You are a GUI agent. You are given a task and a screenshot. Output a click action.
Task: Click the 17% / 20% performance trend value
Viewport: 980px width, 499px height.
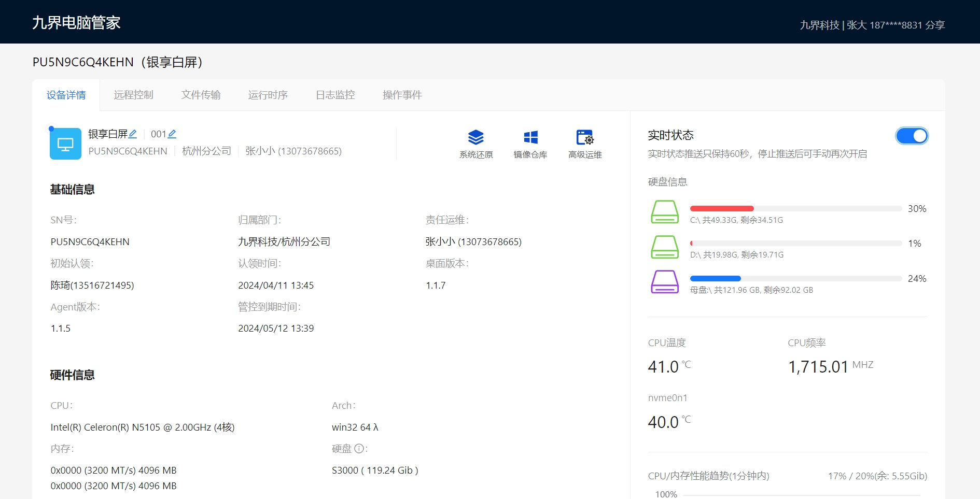click(877, 476)
